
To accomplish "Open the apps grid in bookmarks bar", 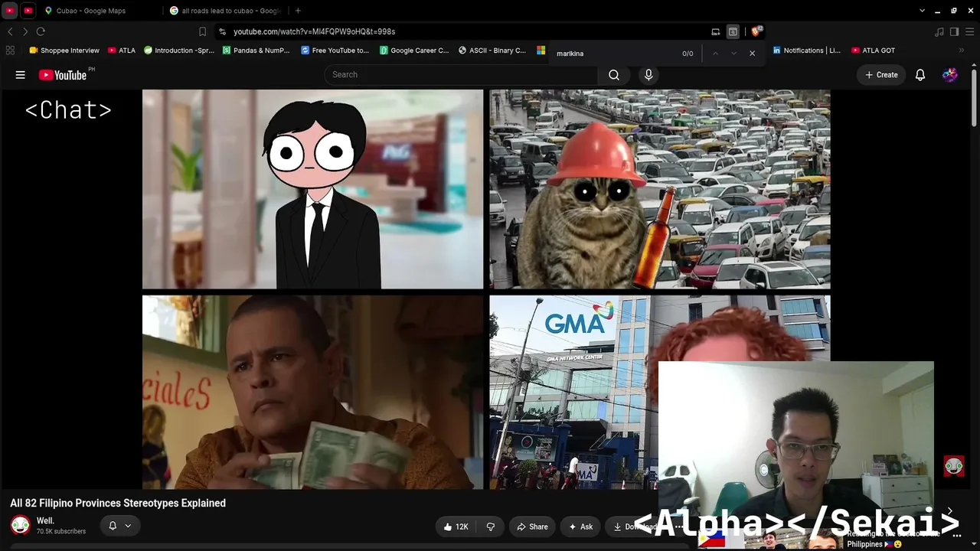I will [10, 51].
